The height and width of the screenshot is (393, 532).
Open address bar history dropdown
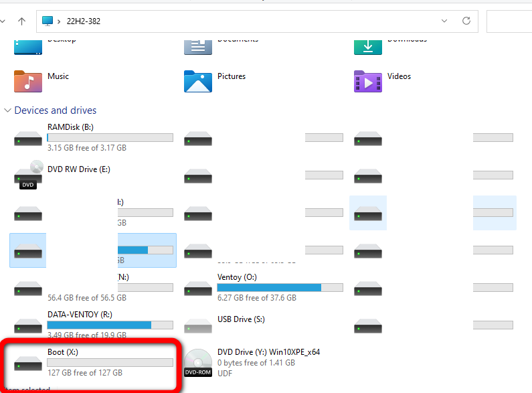click(x=444, y=21)
